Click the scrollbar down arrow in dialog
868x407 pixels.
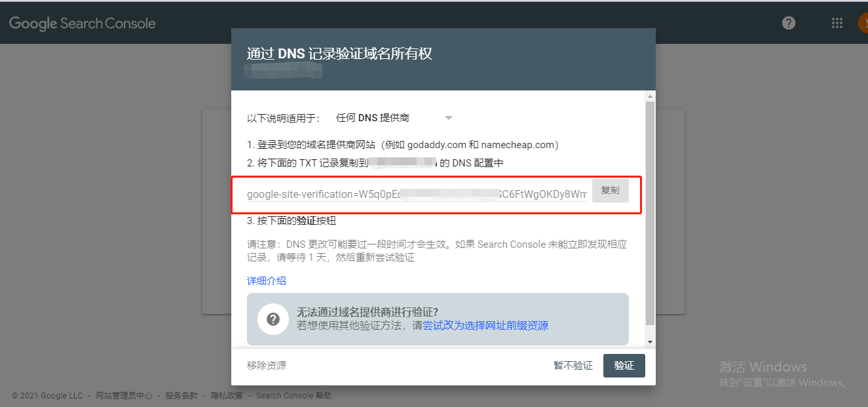coord(650,342)
